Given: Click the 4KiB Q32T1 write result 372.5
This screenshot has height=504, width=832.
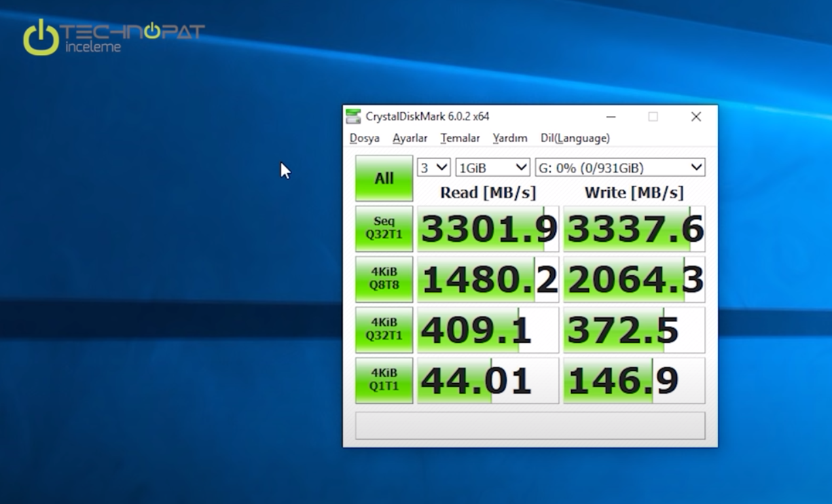Looking at the screenshot, I should click(x=634, y=329).
